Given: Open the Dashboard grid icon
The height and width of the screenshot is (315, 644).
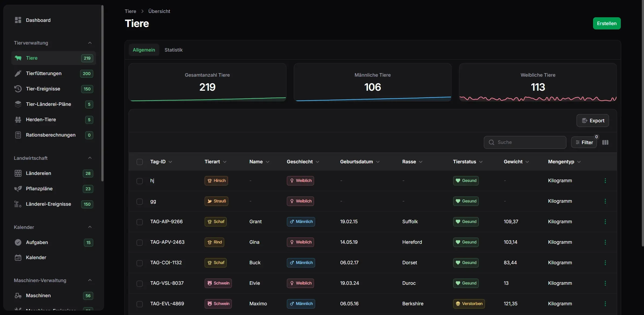Looking at the screenshot, I should [18, 20].
